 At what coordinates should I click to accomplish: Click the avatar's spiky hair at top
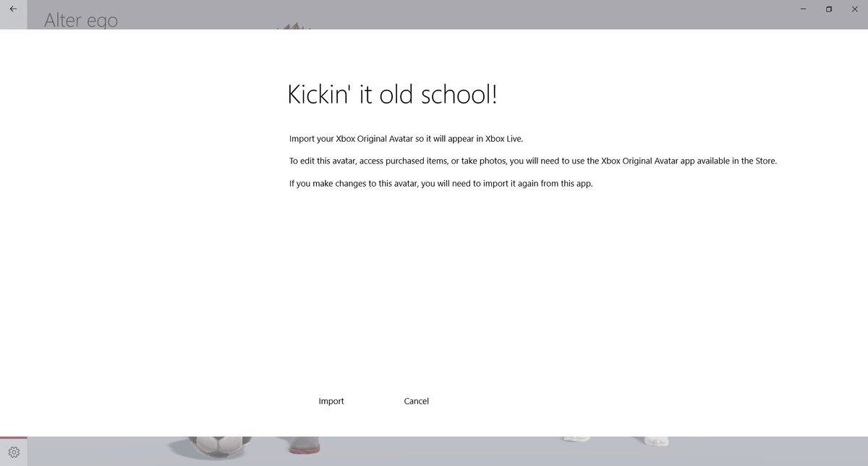294,27
